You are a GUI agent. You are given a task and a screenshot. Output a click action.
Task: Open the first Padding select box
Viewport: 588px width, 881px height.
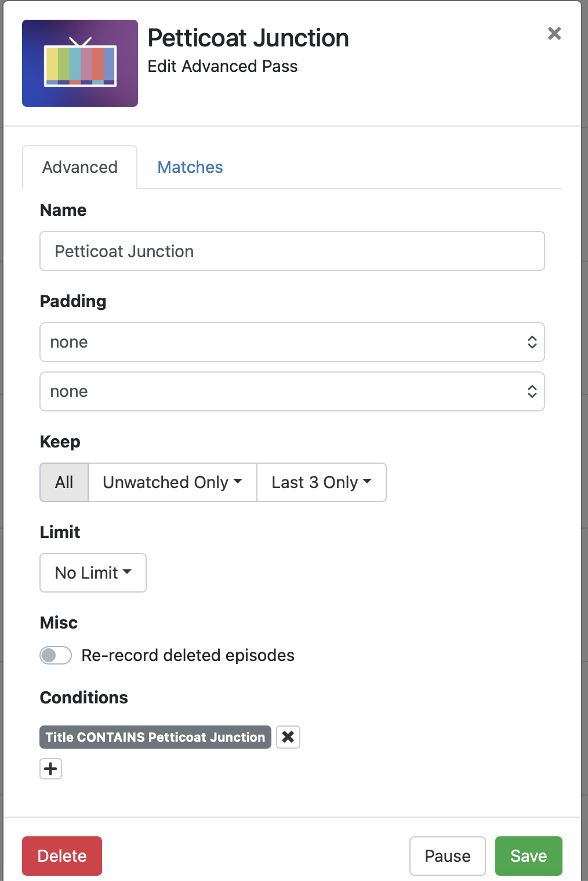coord(292,342)
